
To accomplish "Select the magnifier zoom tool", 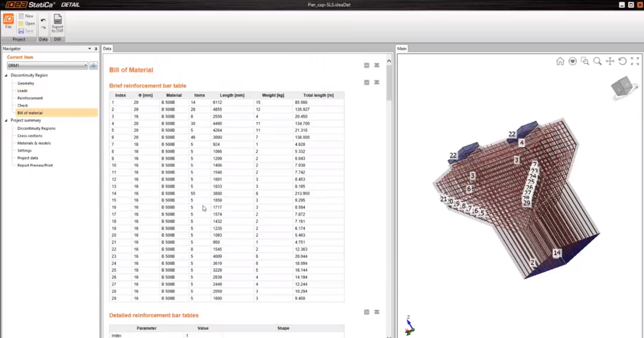I will tap(597, 61).
